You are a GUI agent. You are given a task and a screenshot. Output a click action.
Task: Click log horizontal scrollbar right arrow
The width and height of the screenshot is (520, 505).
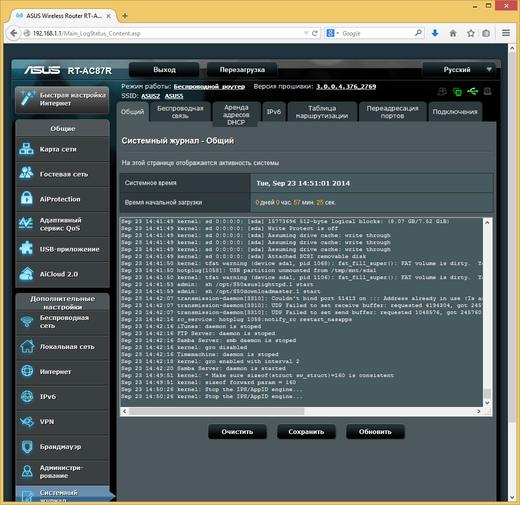[479, 411]
